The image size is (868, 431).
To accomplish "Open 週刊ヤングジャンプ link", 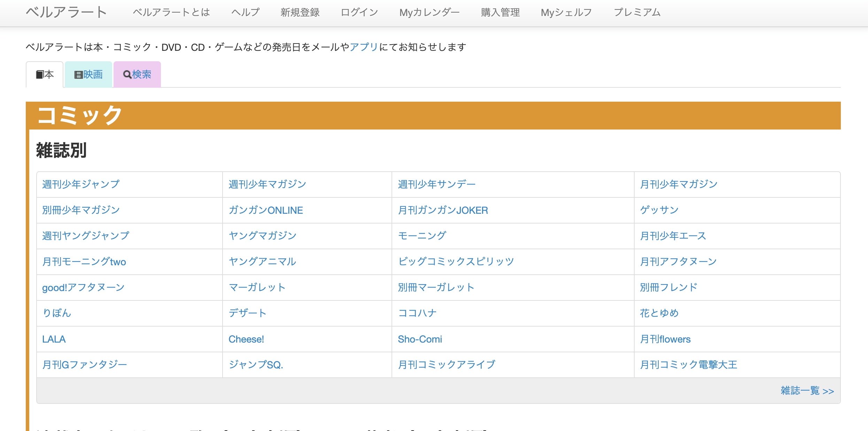I will pyautogui.click(x=86, y=236).
